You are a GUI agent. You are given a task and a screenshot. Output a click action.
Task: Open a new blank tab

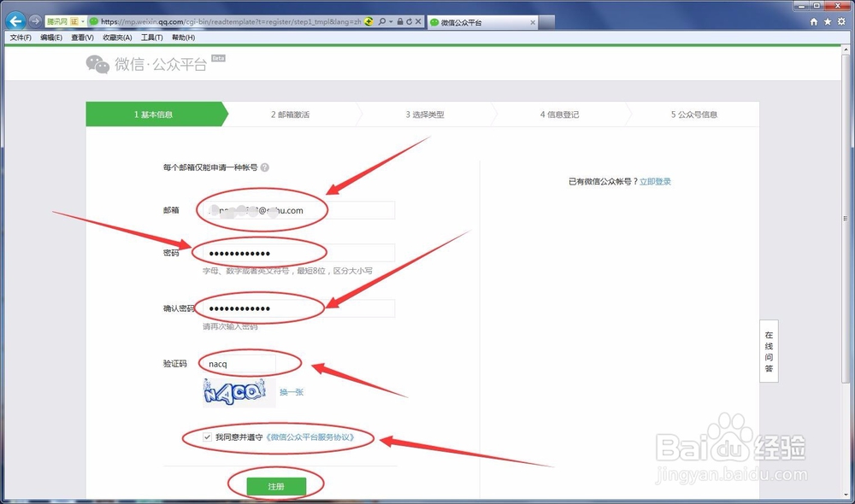(x=547, y=22)
